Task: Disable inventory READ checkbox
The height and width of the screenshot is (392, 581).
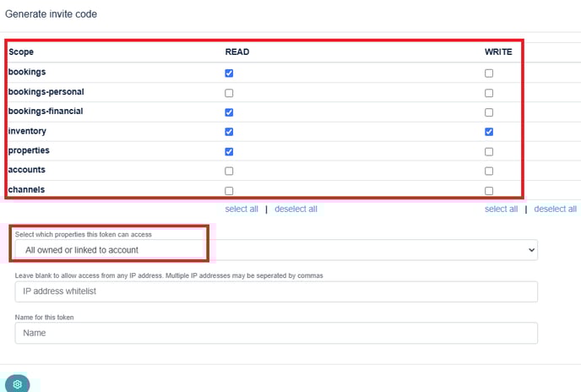Action: [x=229, y=132]
